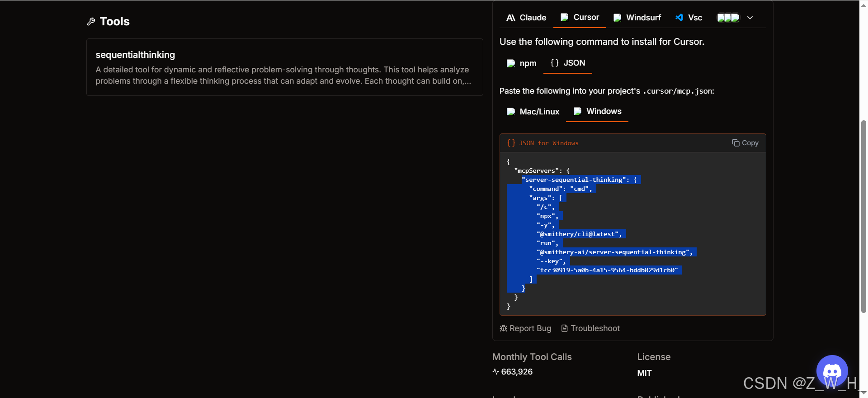Click the activity icon beside 663,926
The height and width of the screenshot is (398, 868).
click(x=495, y=372)
